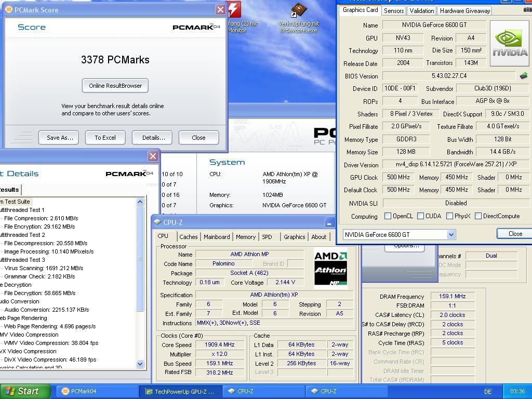532x399 pixels.
Task: Open the 8rdavcore.exe desktop shortcut
Action: tap(299, 18)
